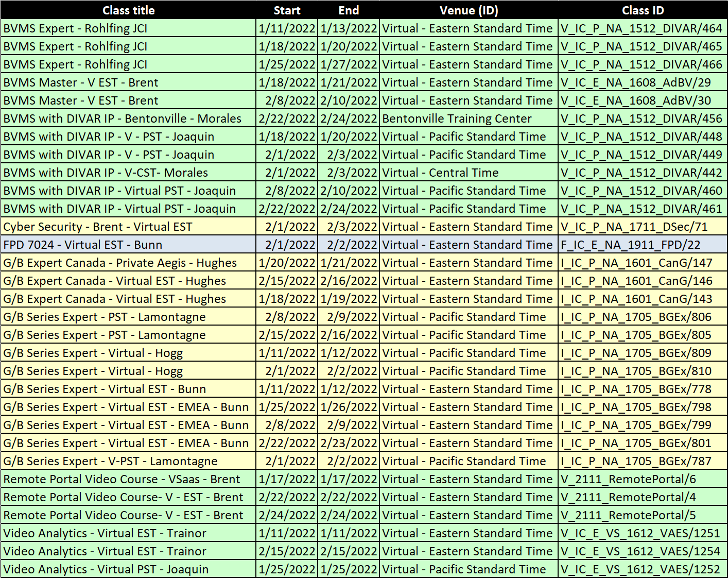Select class ID V_IC_P_NA_1512_DIVAR/464

(643, 28)
